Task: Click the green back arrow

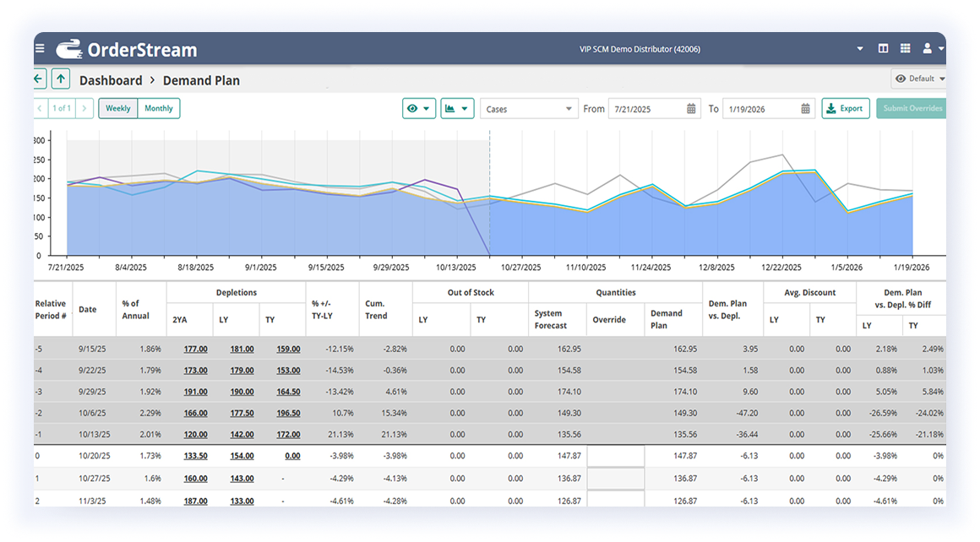Action: tap(37, 78)
